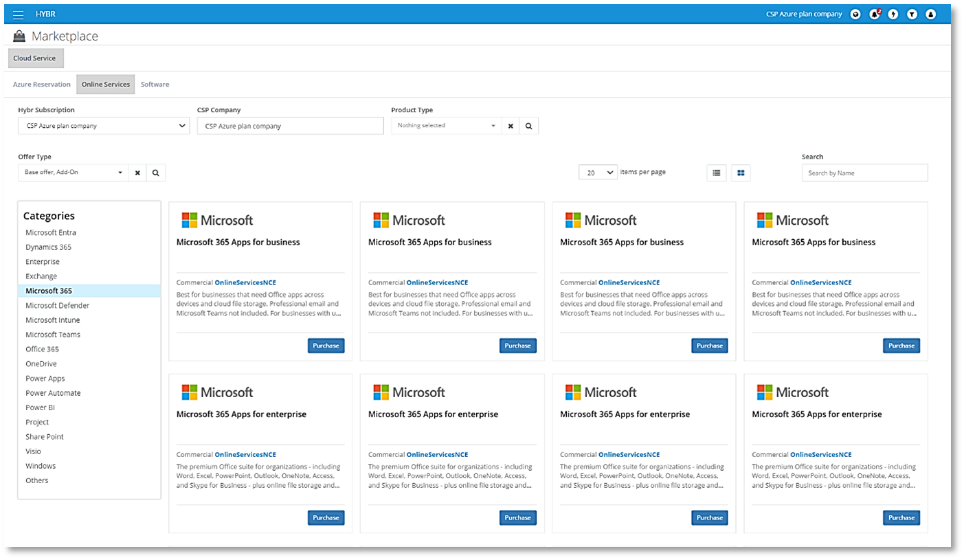964x560 pixels.
Task: Click the globe icon in the header
Action: tap(855, 14)
